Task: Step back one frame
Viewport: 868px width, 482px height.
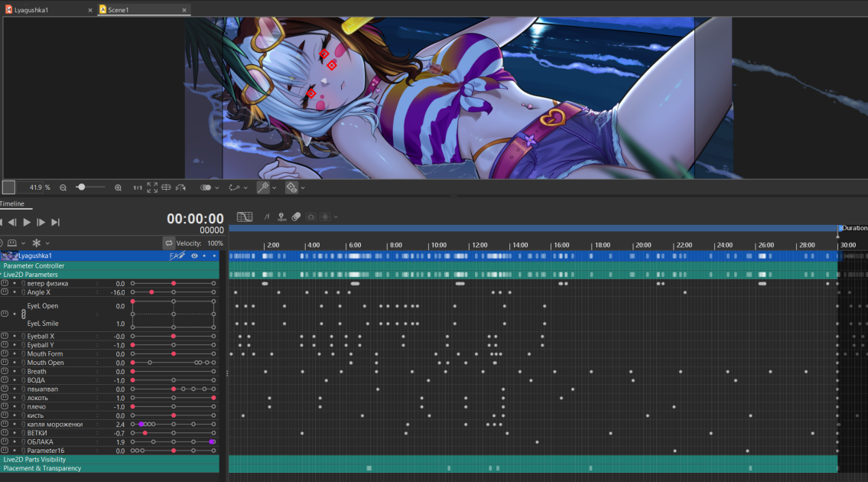Action: (12, 222)
